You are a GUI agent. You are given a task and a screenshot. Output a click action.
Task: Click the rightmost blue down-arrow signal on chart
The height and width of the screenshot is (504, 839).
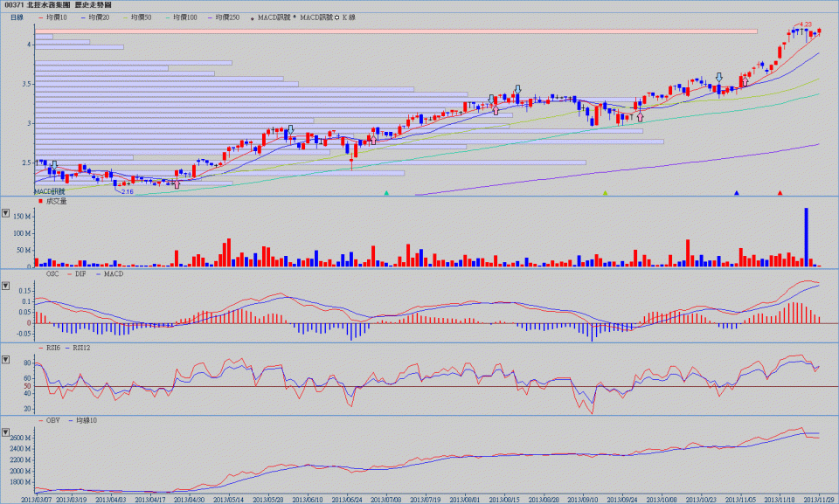[x=718, y=78]
